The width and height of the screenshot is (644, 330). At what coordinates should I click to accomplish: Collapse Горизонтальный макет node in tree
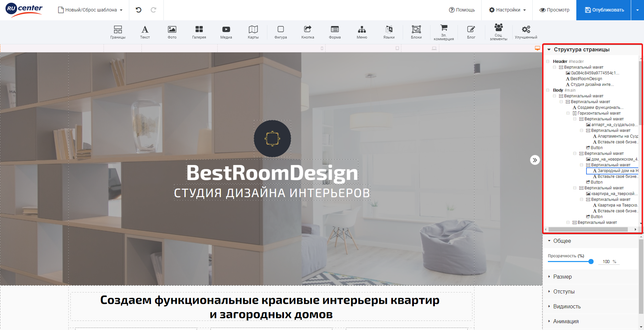point(568,113)
